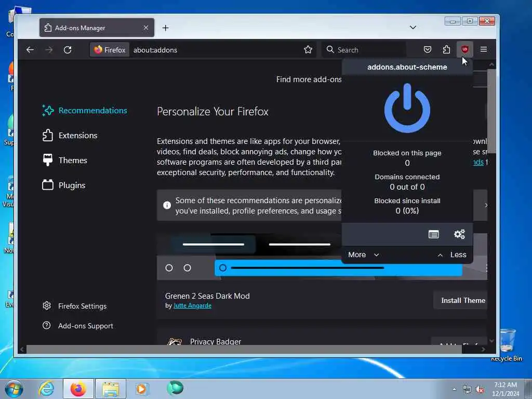The image size is (532, 399).
Task: Close the Add-ons Manager tab
Action: pyautogui.click(x=146, y=28)
